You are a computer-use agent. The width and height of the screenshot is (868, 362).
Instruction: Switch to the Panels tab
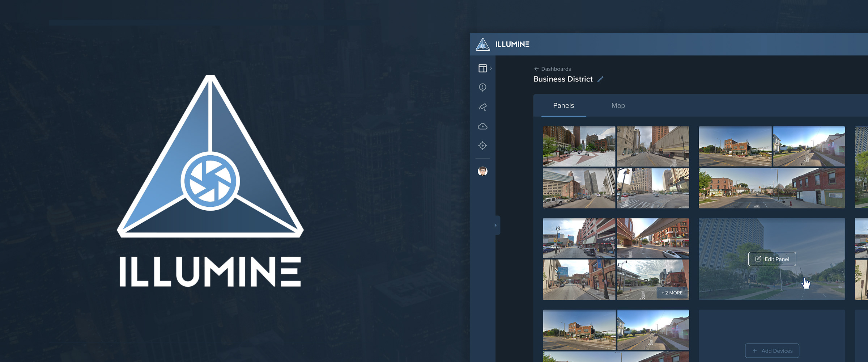(563, 105)
